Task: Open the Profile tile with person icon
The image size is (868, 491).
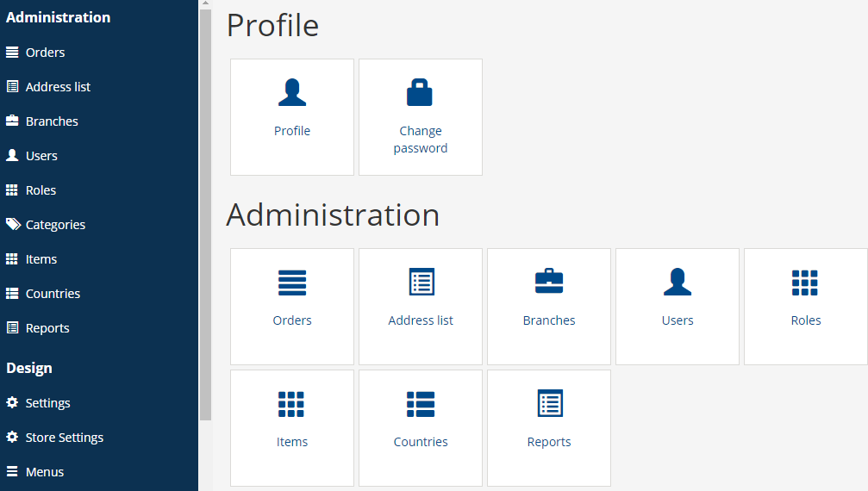Action: pyautogui.click(x=291, y=117)
